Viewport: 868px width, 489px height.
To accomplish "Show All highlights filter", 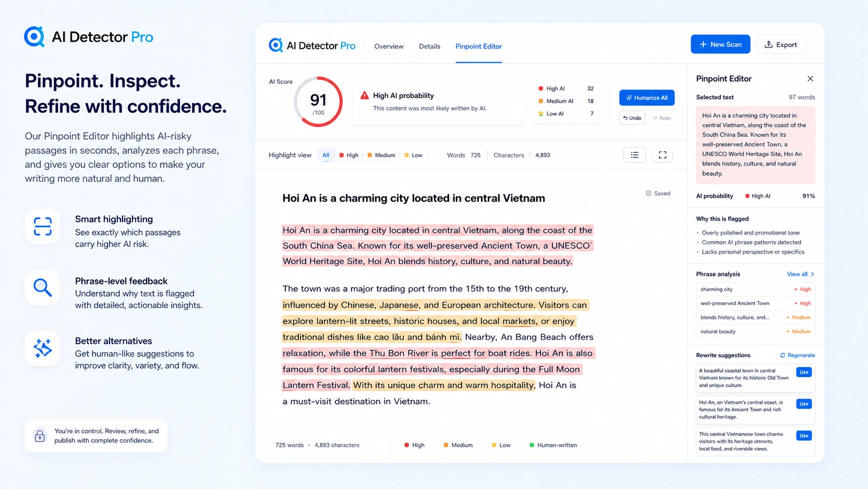I will pyautogui.click(x=325, y=155).
